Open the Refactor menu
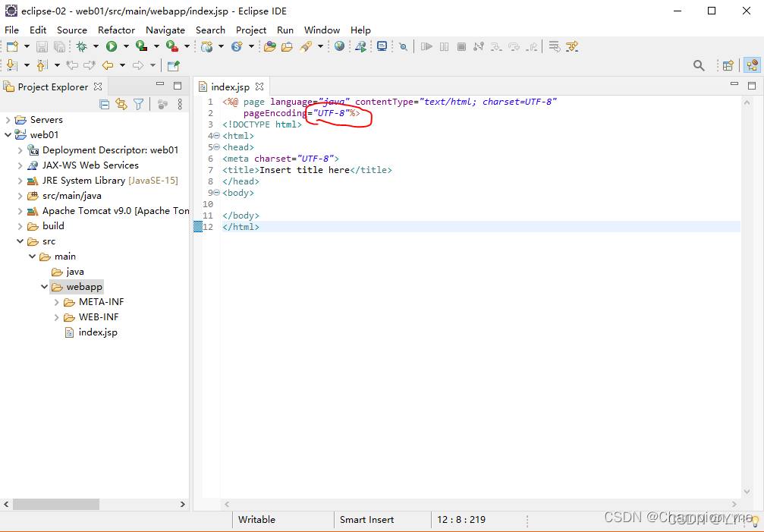This screenshot has width=764, height=532. pos(116,30)
